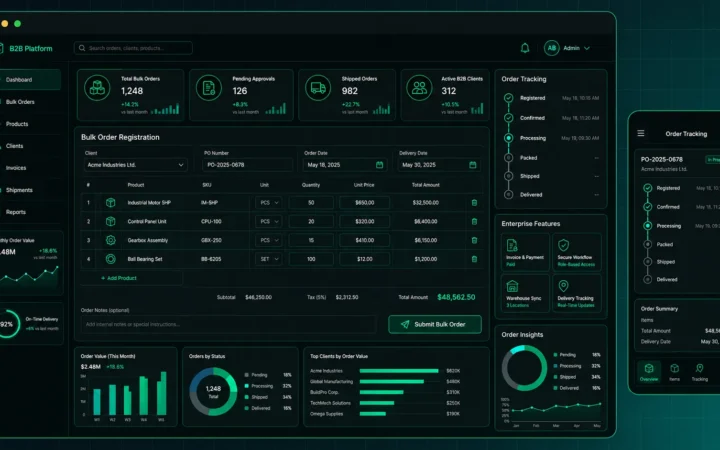Open the unit dropdown for Gearbox Assembly
This screenshot has height=450, width=720.
[269, 240]
